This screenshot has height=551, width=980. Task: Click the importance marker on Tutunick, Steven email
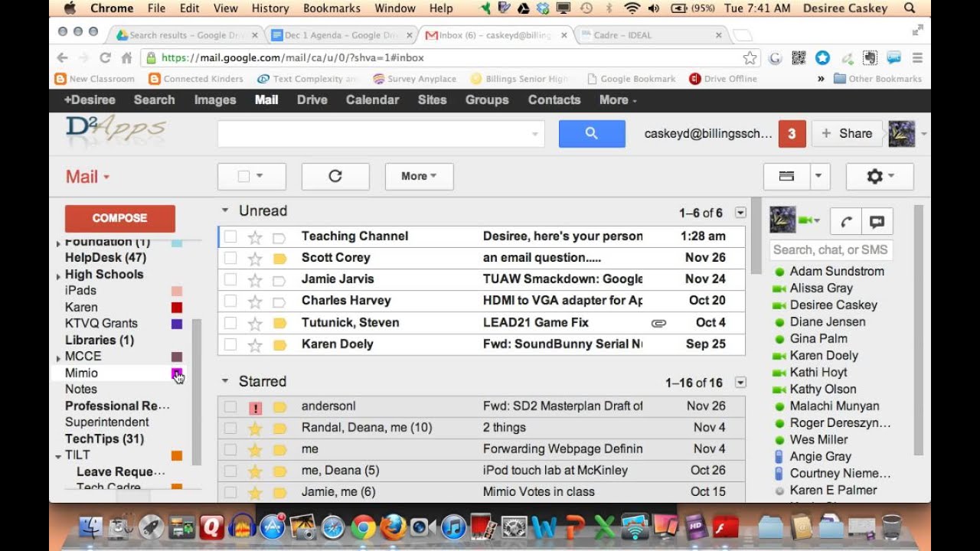[279, 323]
